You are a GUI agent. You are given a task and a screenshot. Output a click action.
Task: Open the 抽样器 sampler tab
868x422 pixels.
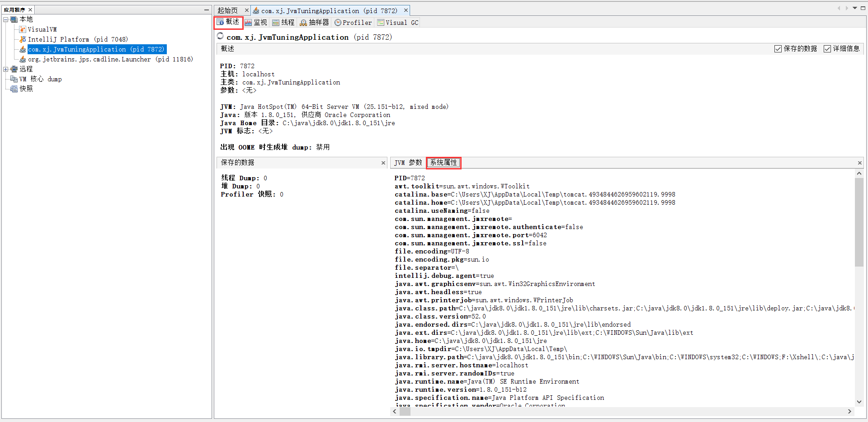315,22
